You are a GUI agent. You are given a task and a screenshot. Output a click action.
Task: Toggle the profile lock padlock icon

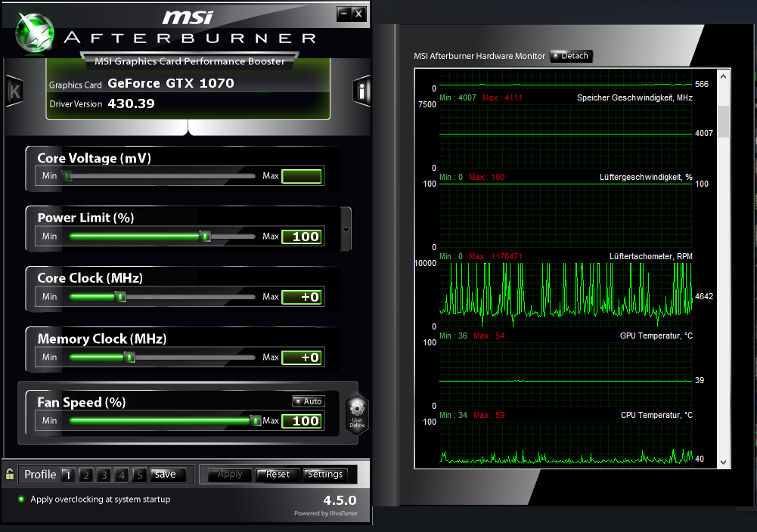pos(10,474)
